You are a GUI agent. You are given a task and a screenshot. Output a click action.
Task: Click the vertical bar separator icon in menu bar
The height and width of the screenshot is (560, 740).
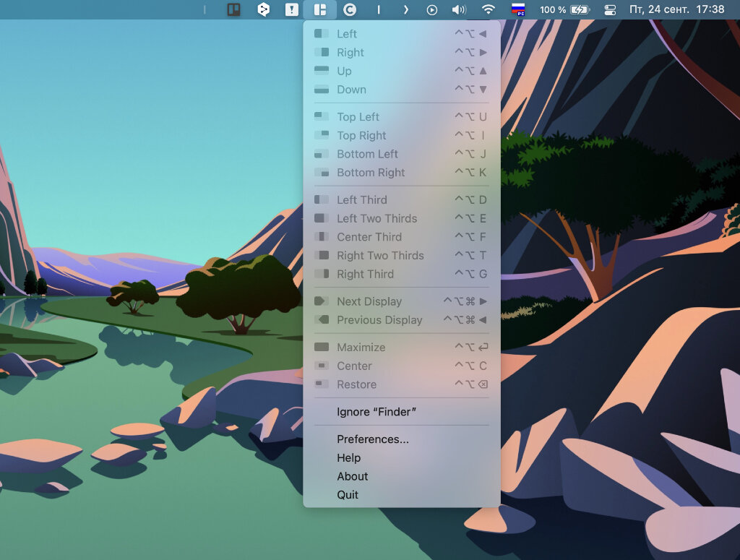[x=379, y=9]
